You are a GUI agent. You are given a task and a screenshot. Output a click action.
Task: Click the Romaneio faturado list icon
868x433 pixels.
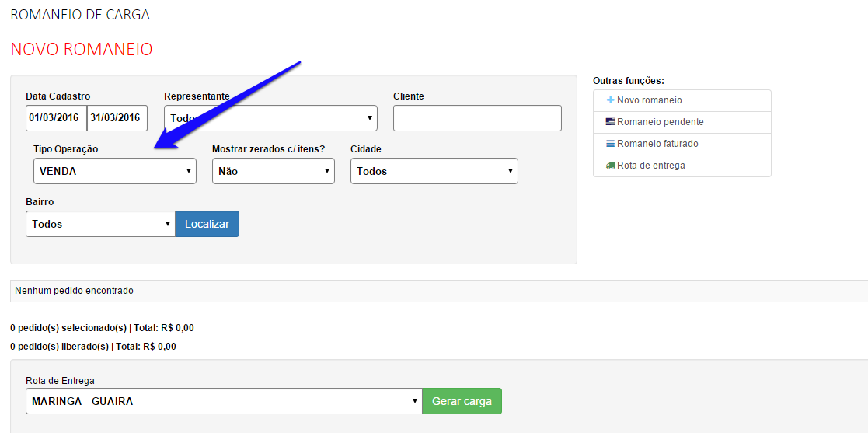click(611, 144)
